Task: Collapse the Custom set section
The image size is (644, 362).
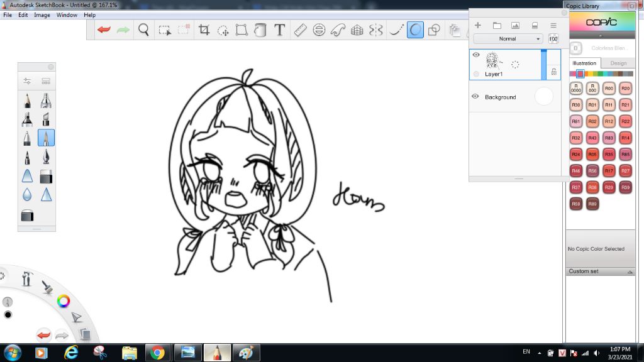Action: point(630,271)
